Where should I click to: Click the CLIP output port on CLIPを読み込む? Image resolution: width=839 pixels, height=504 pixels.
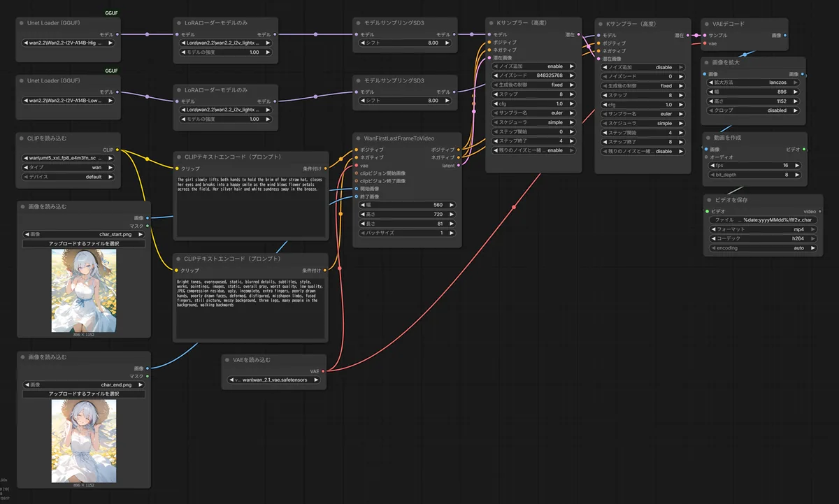(117, 150)
